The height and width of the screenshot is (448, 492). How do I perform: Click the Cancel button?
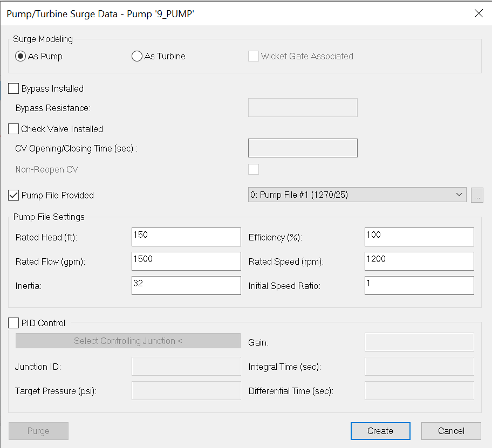451,431
